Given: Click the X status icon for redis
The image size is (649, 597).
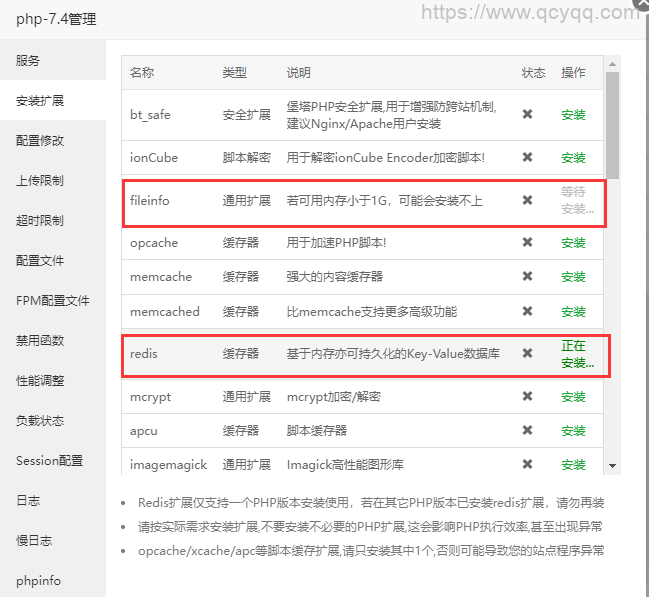Looking at the screenshot, I should click(x=527, y=354).
